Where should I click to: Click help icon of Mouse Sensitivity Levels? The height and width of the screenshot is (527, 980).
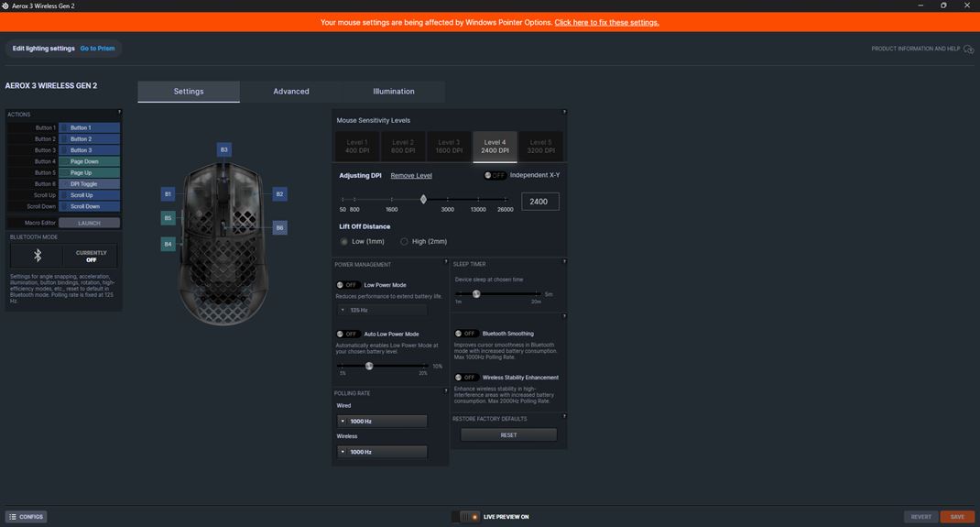[x=564, y=112]
